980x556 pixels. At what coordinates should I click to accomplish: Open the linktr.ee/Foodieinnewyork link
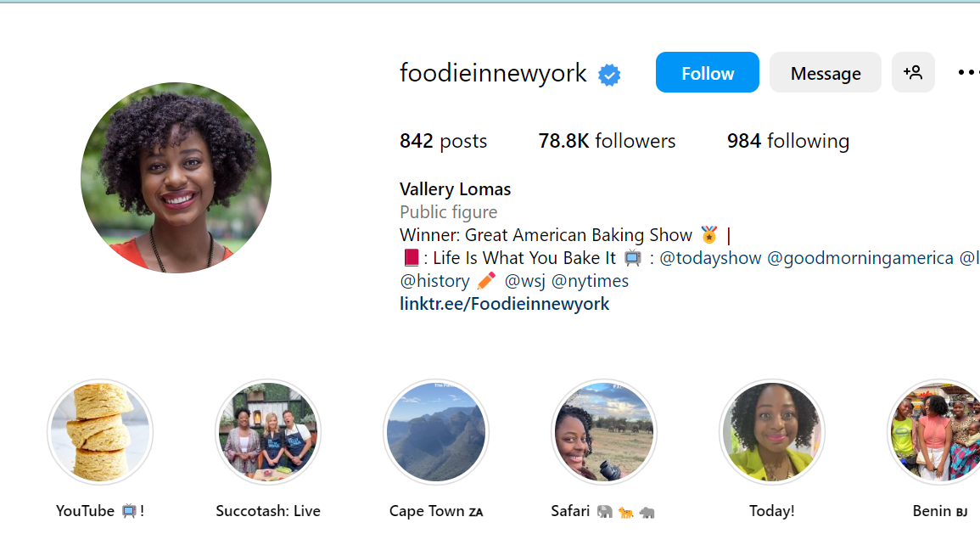point(504,304)
